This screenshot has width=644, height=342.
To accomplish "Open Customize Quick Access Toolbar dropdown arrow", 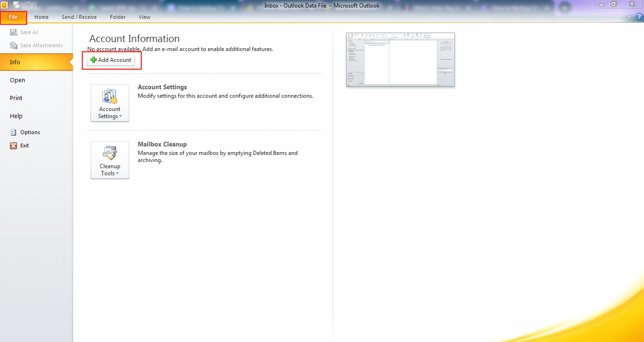I will tap(38, 5).
